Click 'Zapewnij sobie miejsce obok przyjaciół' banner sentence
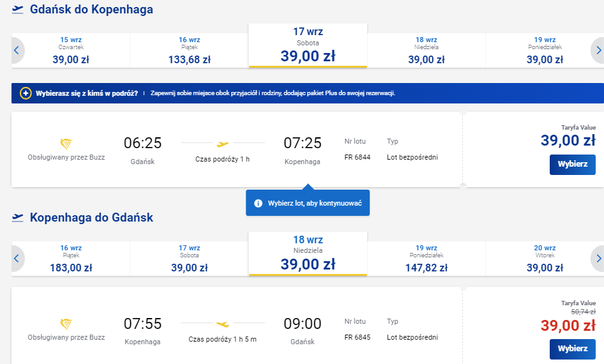 click(273, 93)
